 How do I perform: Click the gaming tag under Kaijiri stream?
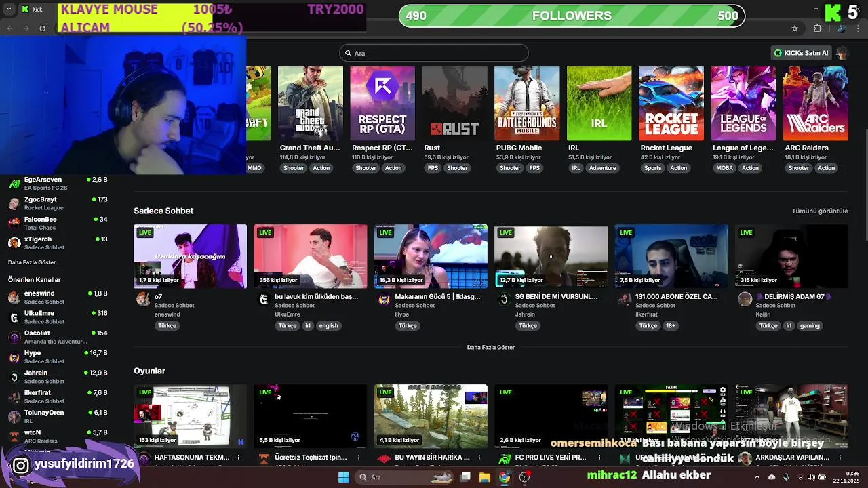tap(810, 326)
